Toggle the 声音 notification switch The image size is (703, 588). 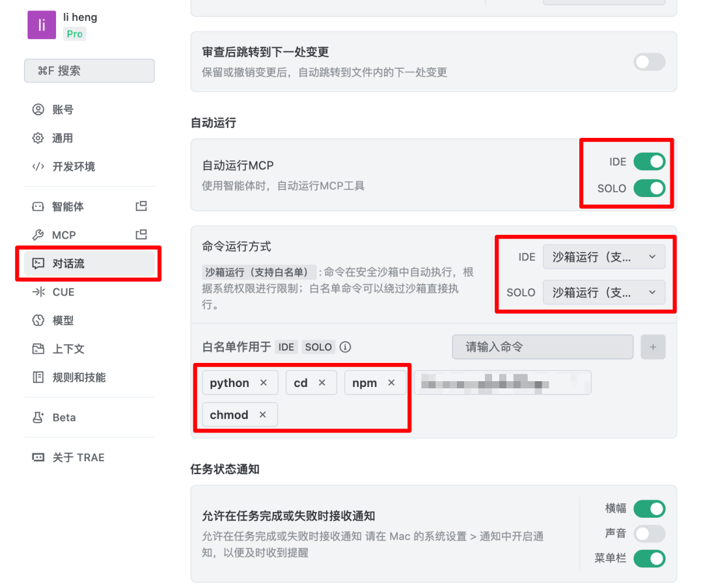(649, 534)
